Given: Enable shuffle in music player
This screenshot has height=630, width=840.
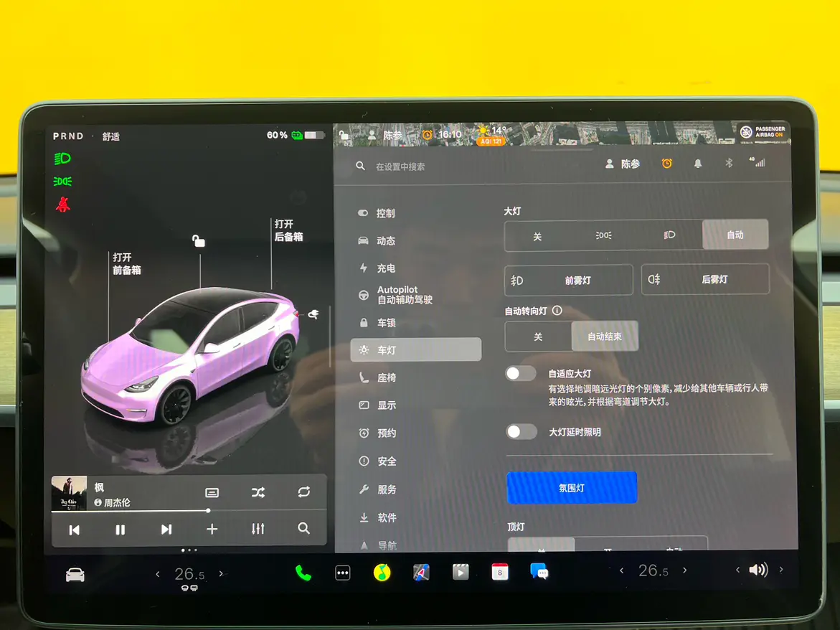Looking at the screenshot, I should (258, 492).
